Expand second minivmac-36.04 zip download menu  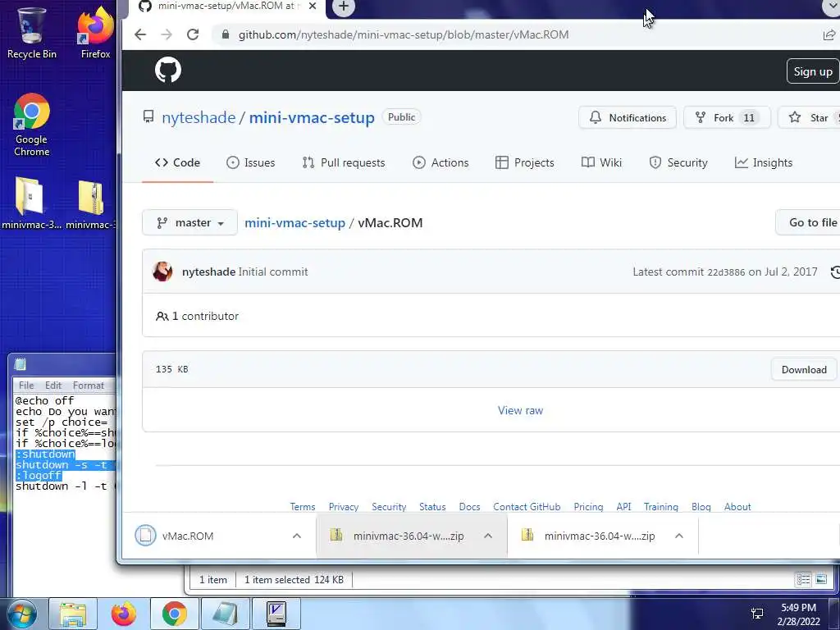(x=678, y=536)
